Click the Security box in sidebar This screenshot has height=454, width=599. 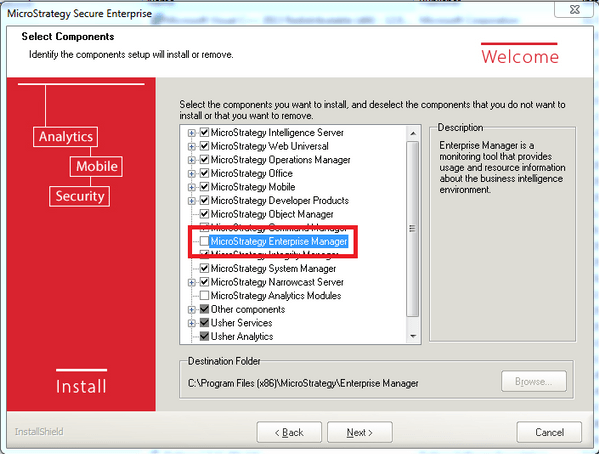pyautogui.click(x=79, y=196)
